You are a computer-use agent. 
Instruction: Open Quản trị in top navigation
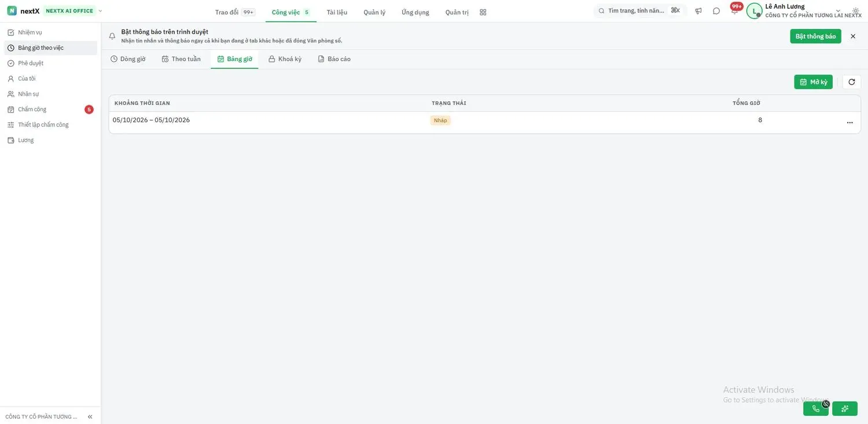[x=457, y=12]
